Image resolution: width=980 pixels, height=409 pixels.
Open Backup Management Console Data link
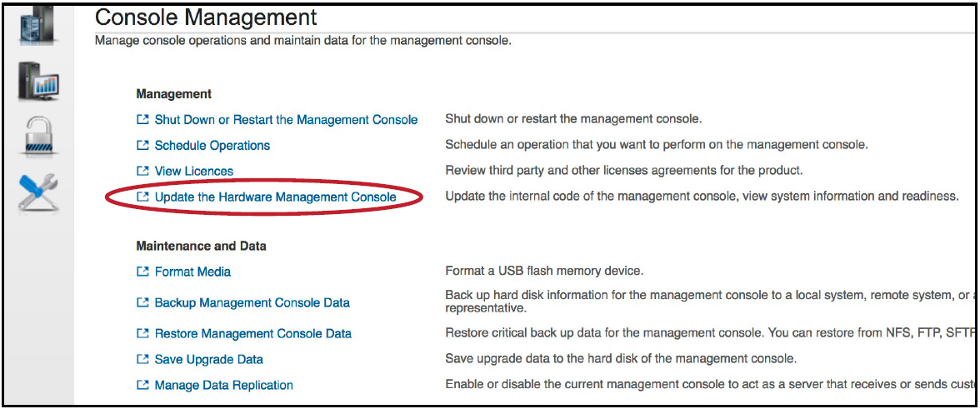(x=252, y=302)
